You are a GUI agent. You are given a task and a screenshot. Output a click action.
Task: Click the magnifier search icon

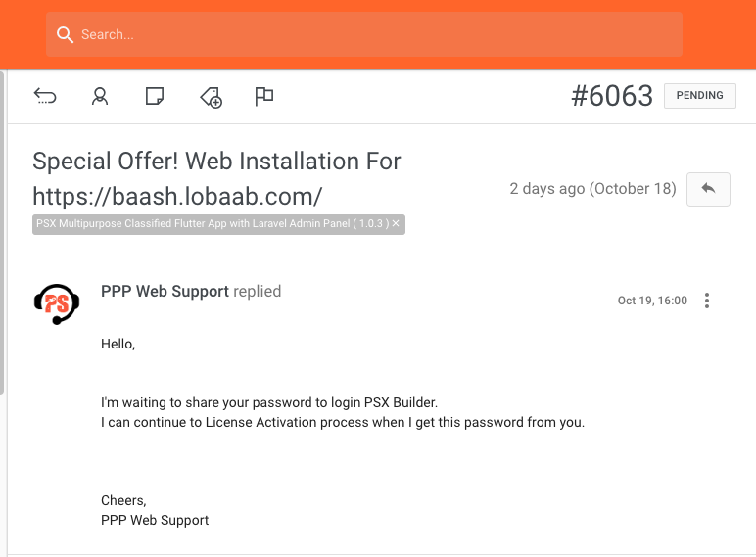[x=65, y=34]
